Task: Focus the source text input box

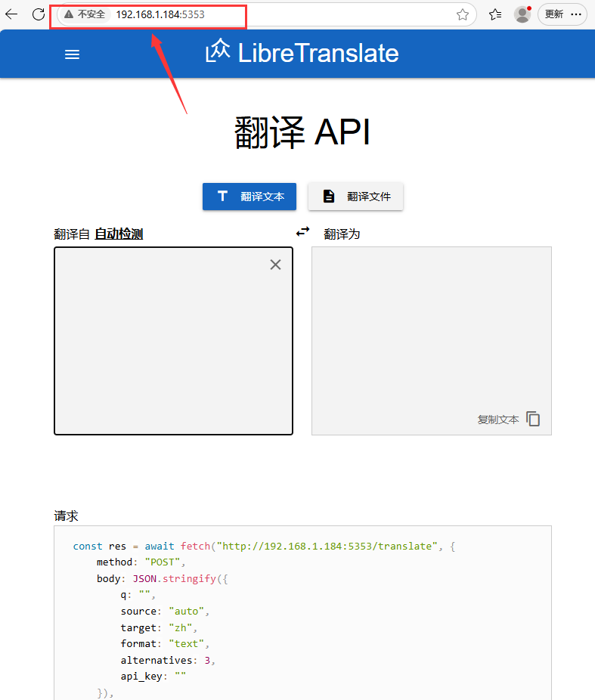Action: coord(174,341)
